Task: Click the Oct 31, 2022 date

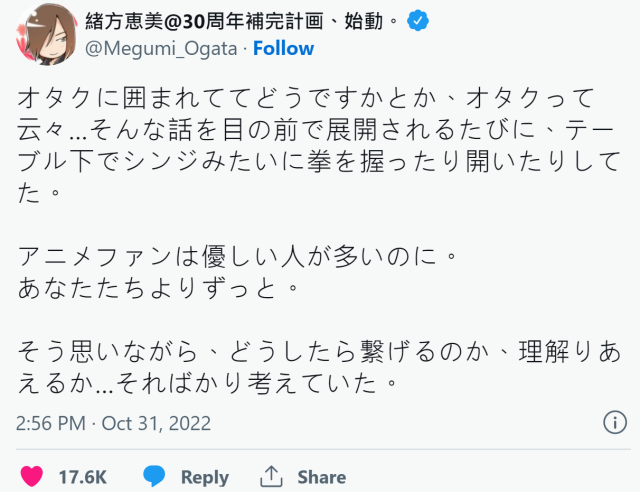Action: pyautogui.click(x=160, y=424)
